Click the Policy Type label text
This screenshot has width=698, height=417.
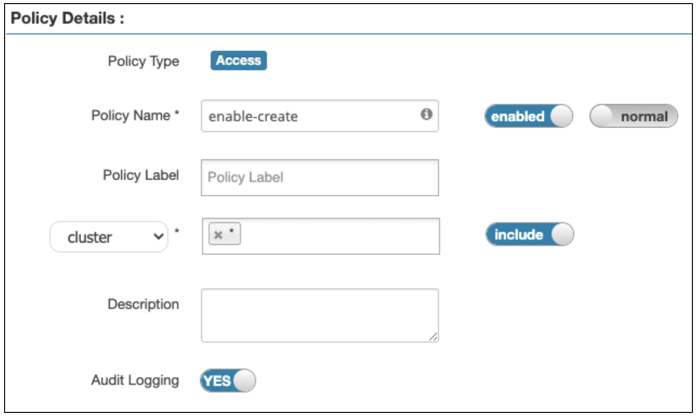click(x=143, y=61)
